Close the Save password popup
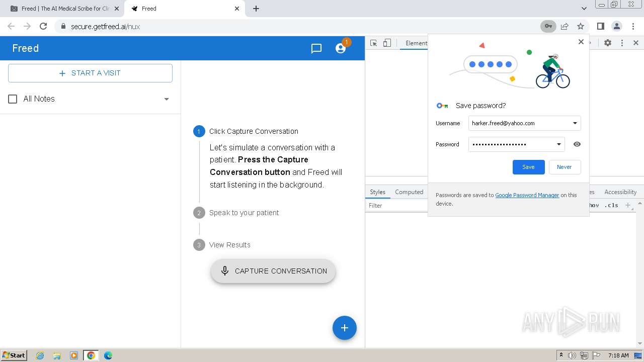Image resolution: width=644 pixels, height=362 pixels. 581,42
